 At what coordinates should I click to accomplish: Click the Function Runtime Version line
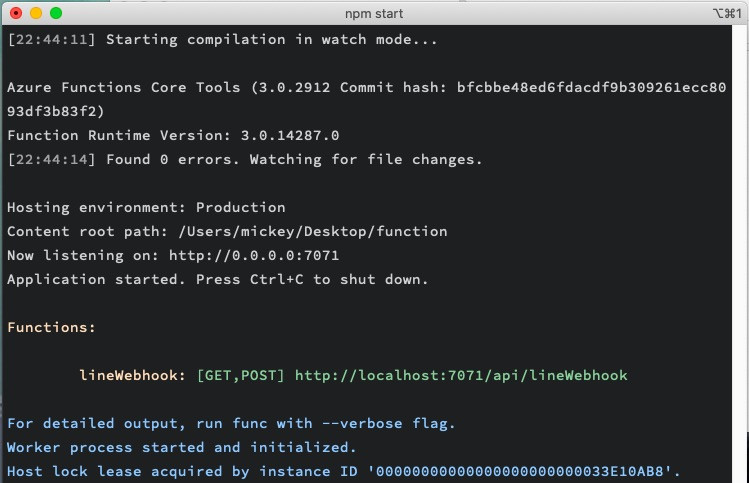pyautogui.click(x=173, y=136)
